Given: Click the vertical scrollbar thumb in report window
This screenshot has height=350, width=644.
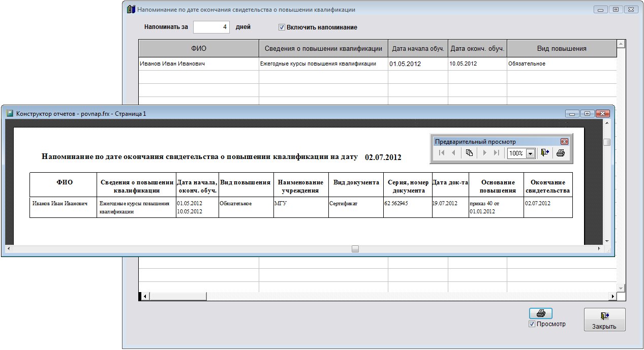Looking at the screenshot, I should [x=606, y=142].
